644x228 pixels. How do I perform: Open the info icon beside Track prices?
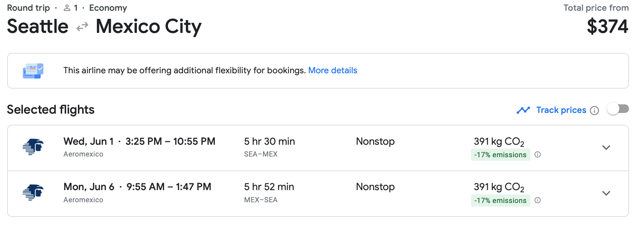coord(594,110)
